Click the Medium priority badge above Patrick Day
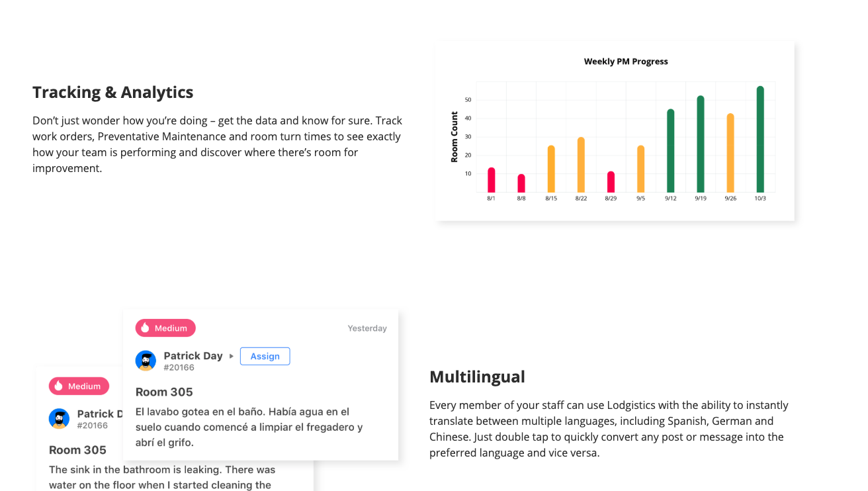868x491 pixels. coord(165,328)
